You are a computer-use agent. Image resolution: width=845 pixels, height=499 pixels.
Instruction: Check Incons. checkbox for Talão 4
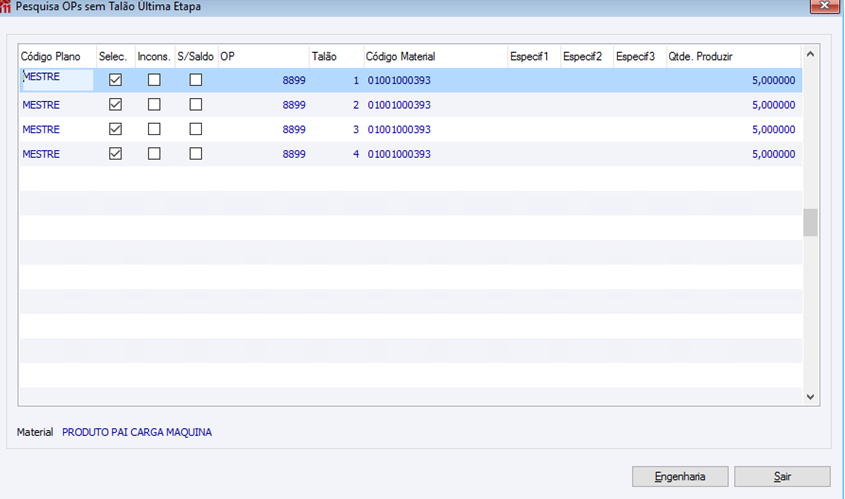(154, 154)
